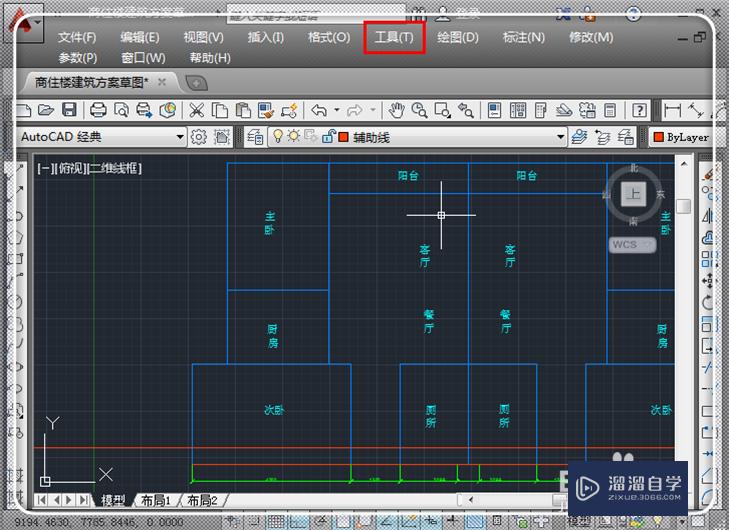Open the [二维线框] visual style menu
This screenshot has width=729, height=530.
click(x=115, y=168)
